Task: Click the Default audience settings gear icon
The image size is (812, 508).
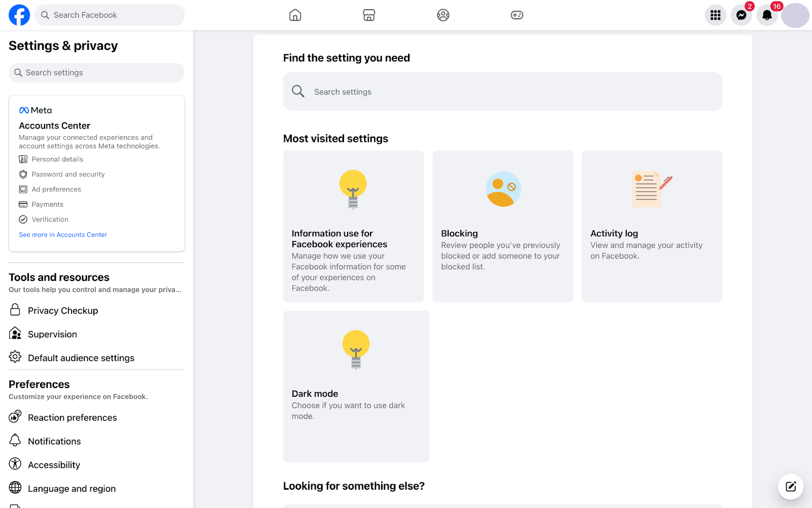Action: 15,357
